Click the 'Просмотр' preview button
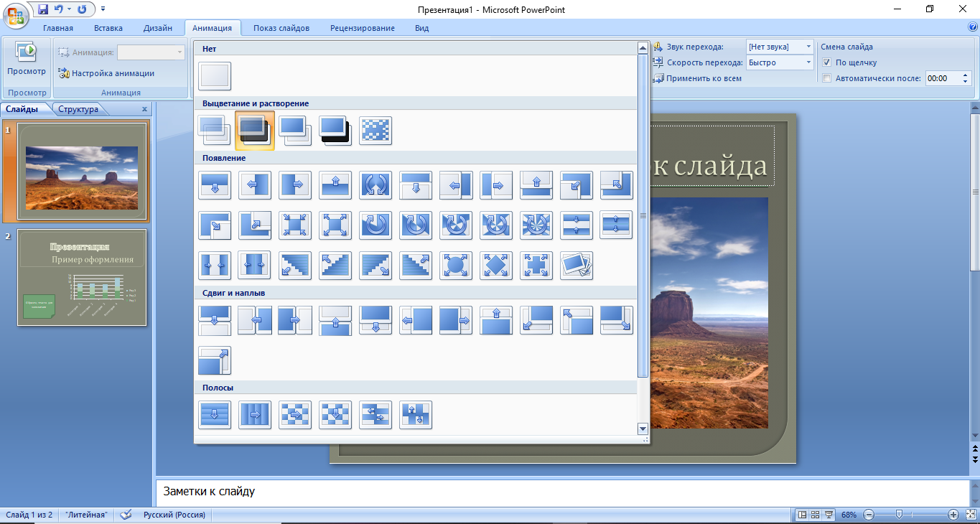Screen dimensions: 980x524 [27, 60]
